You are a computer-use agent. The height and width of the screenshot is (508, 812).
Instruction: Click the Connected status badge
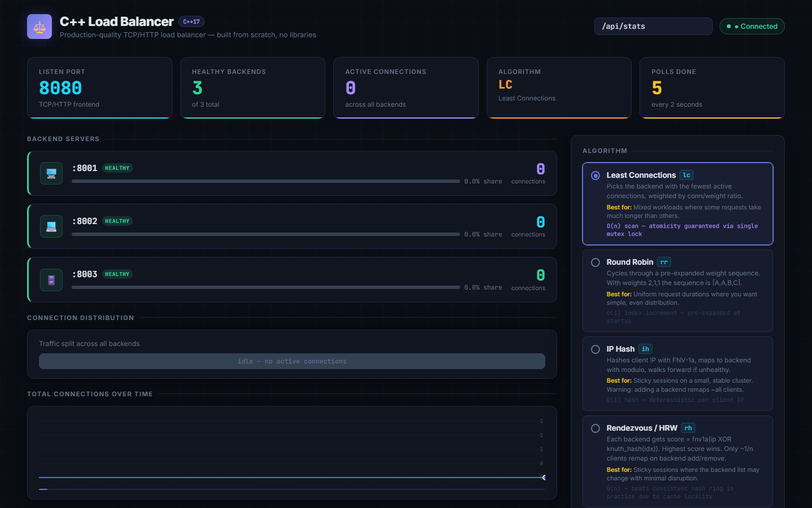coord(752,27)
